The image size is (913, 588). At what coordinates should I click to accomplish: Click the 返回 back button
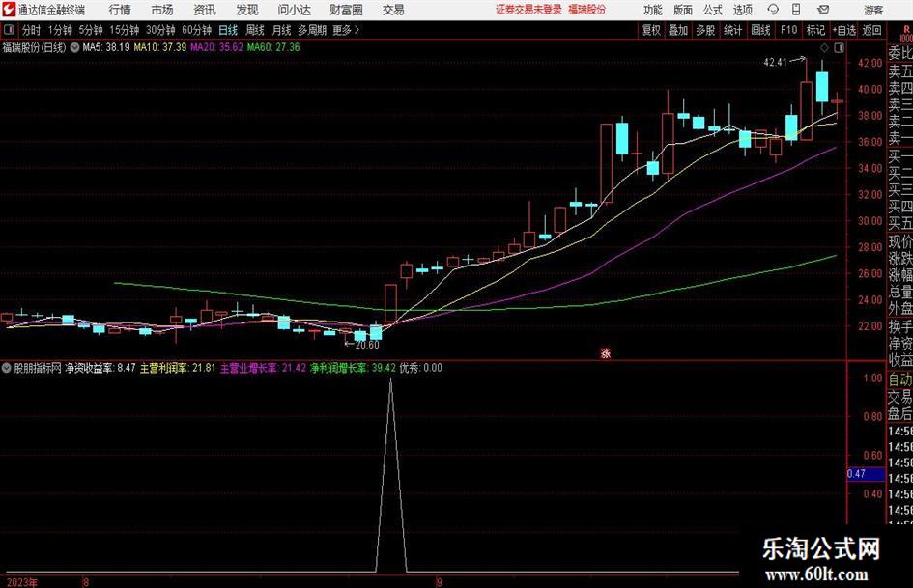(x=871, y=30)
